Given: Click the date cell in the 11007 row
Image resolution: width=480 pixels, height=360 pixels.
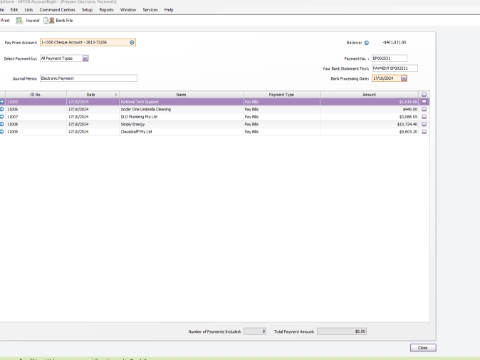Looking at the screenshot, I should pos(93,117).
